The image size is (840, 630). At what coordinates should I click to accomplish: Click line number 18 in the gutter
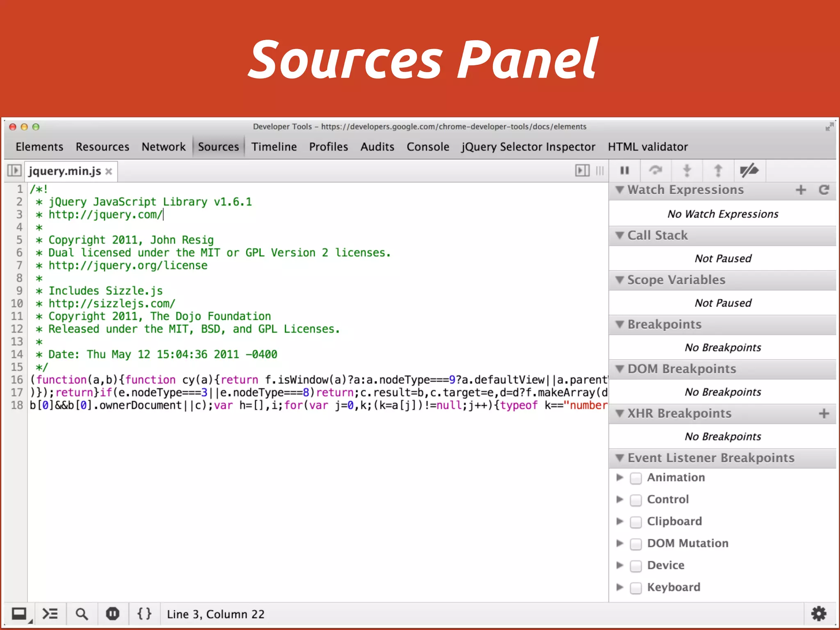[17, 405]
